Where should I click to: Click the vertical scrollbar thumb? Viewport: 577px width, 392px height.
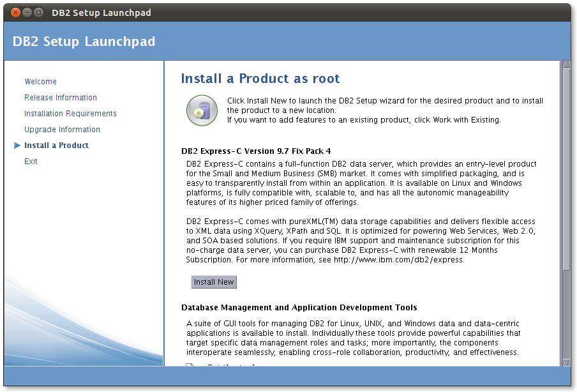pyautogui.click(x=566, y=169)
